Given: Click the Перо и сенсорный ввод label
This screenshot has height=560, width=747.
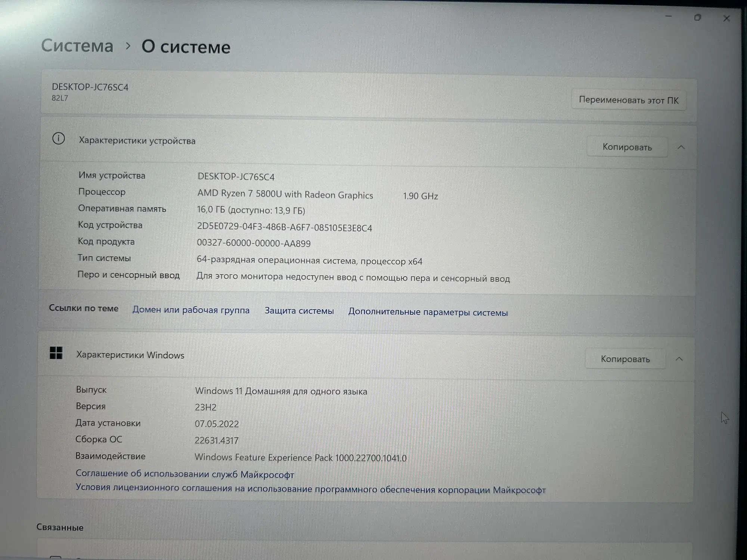Looking at the screenshot, I should pyautogui.click(x=128, y=275).
